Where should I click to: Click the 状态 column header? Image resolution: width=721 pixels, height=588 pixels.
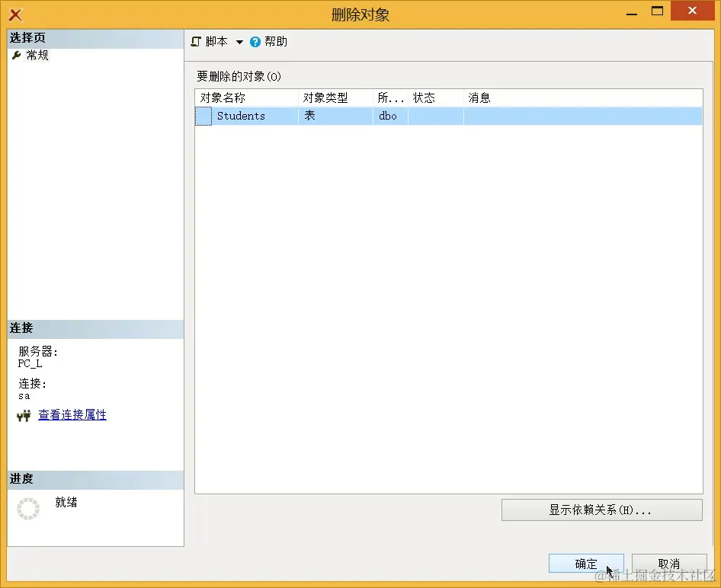pyautogui.click(x=435, y=97)
